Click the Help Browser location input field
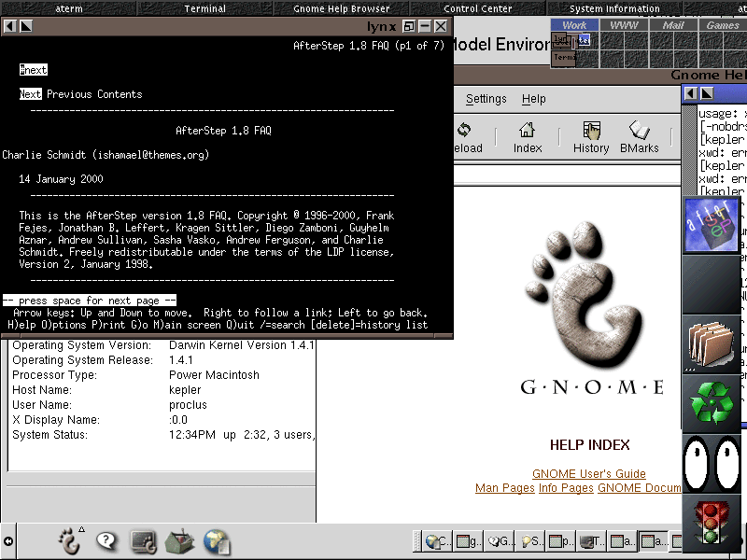 click(x=567, y=175)
